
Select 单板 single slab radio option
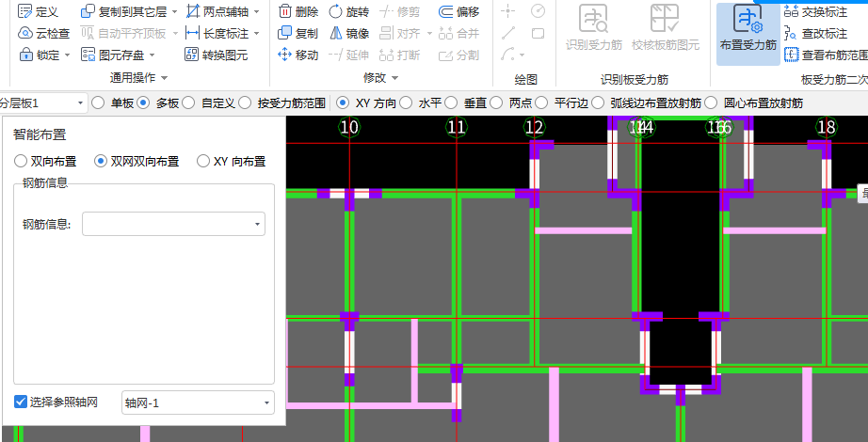tap(98, 103)
